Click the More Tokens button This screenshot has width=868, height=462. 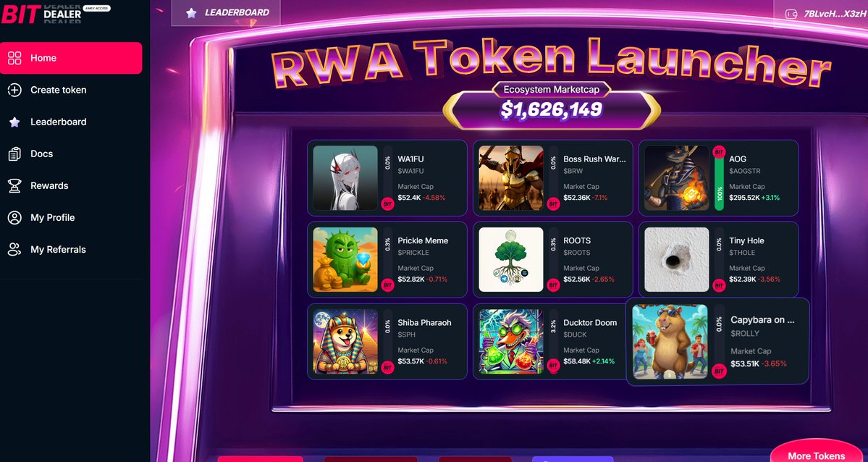click(x=816, y=454)
